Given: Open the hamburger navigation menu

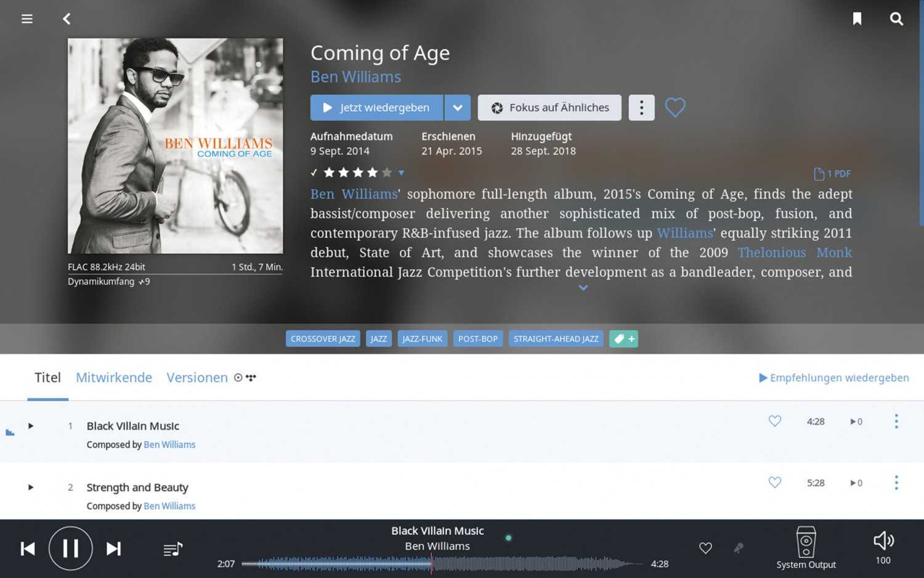Looking at the screenshot, I should 27,19.
